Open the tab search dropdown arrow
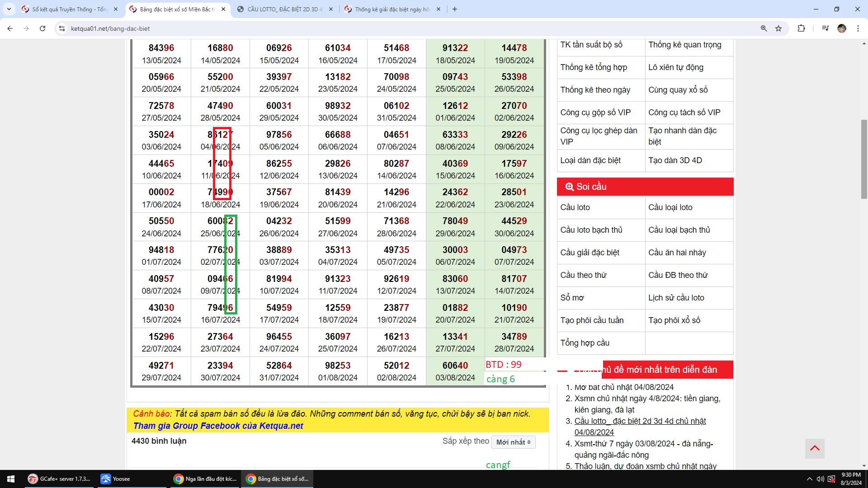 (x=9, y=9)
